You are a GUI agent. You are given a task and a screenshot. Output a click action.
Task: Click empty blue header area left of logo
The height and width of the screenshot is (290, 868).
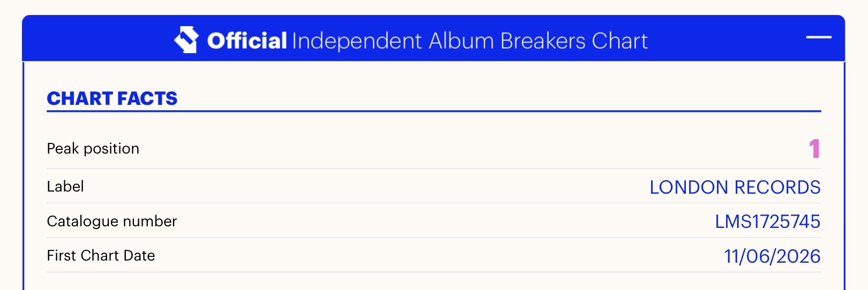[96, 39]
